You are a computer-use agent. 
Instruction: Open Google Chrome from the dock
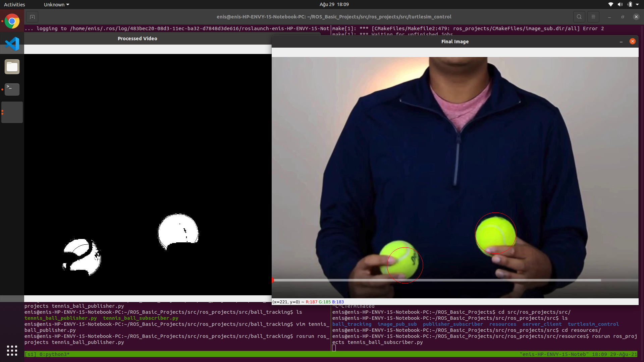[12, 21]
